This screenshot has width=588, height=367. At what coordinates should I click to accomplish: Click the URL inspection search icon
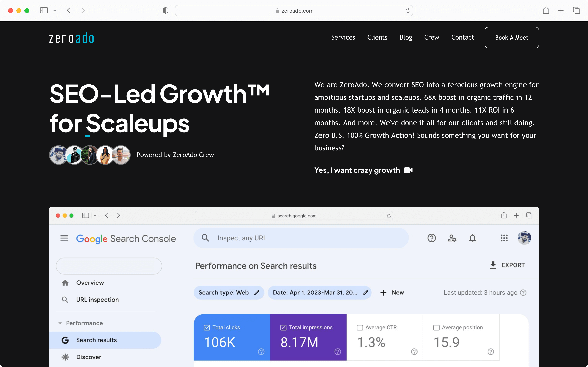tap(65, 300)
